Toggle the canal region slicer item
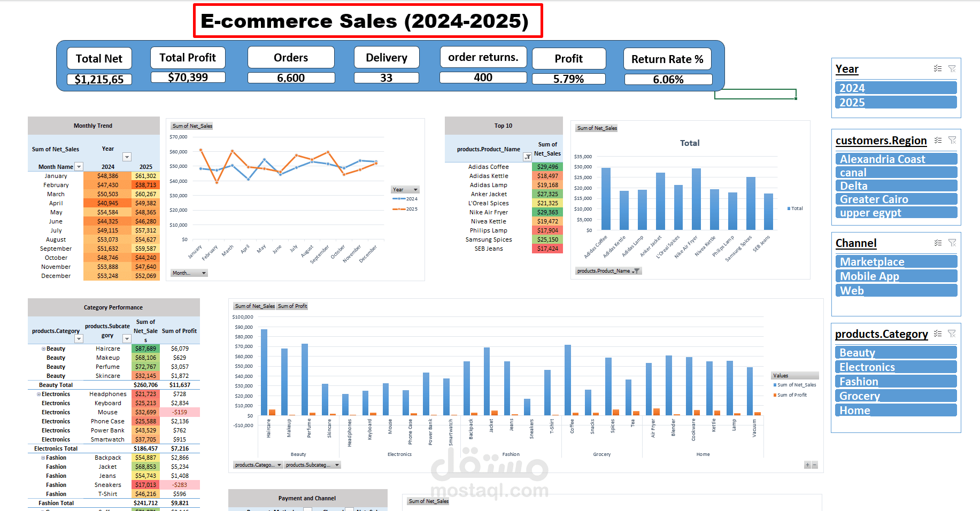The image size is (980, 511). [896, 172]
